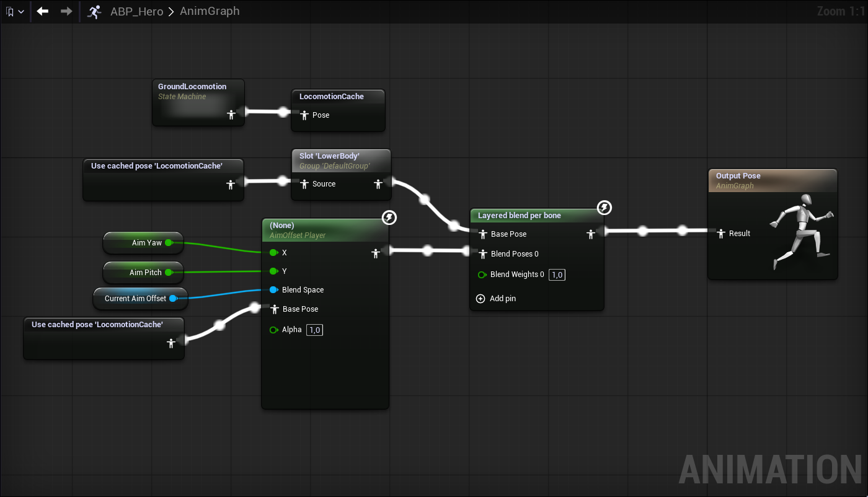Screen dimensions: 868x497
Task: Select the Output Pose node title
Action: (738, 176)
